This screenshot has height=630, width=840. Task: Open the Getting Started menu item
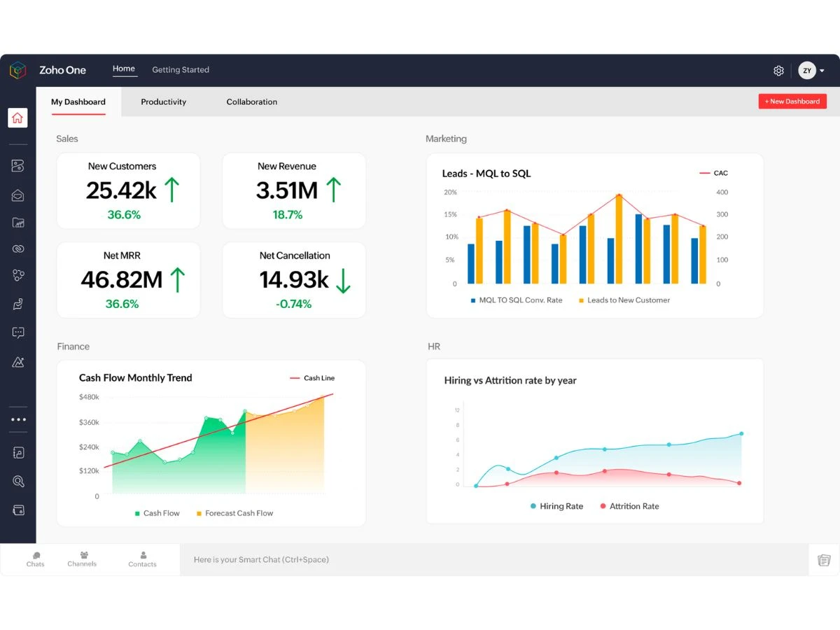click(x=181, y=70)
